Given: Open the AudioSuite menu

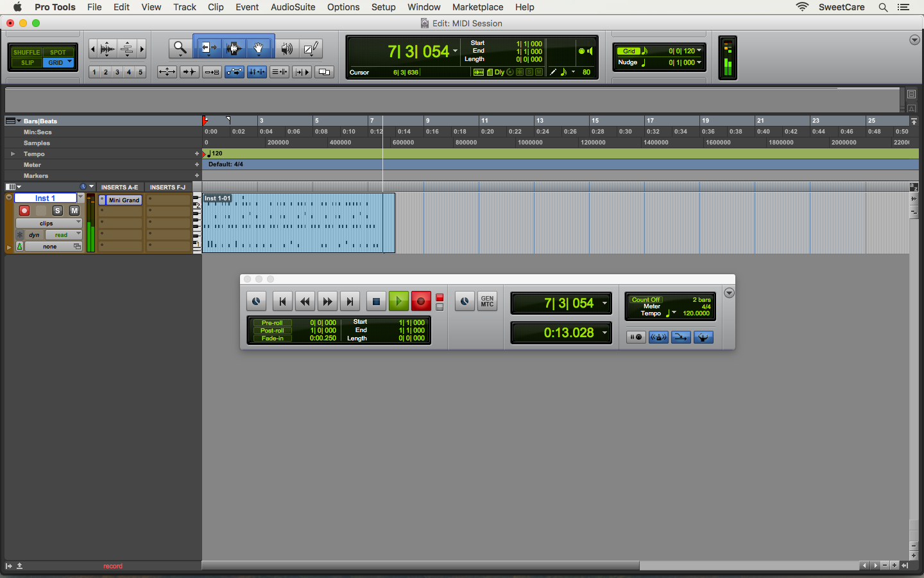Looking at the screenshot, I should pos(293,7).
